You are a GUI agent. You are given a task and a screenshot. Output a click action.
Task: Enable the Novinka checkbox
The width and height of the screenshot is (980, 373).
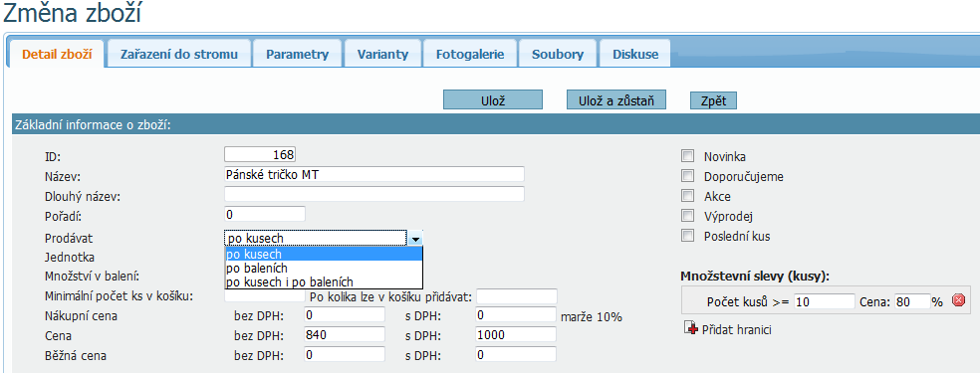(x=688, y=156)
